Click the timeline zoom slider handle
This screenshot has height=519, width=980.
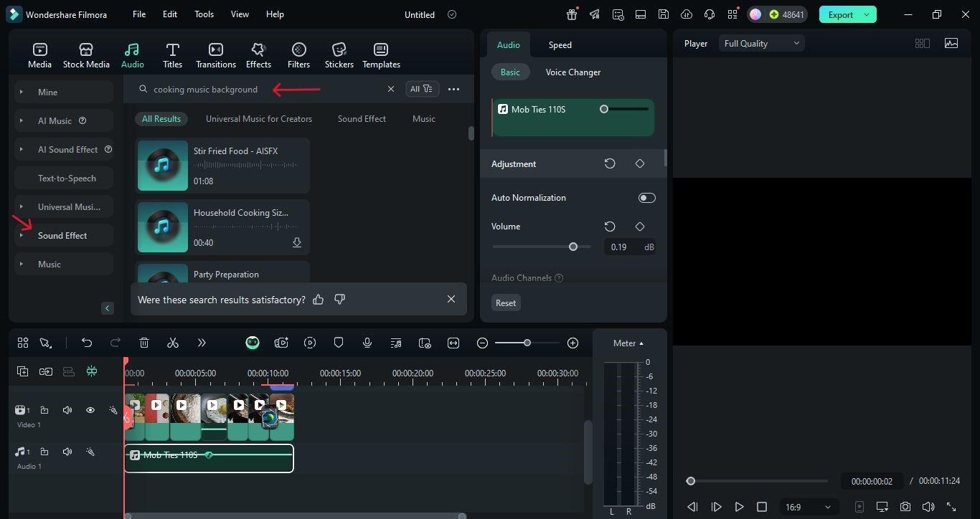527,343
